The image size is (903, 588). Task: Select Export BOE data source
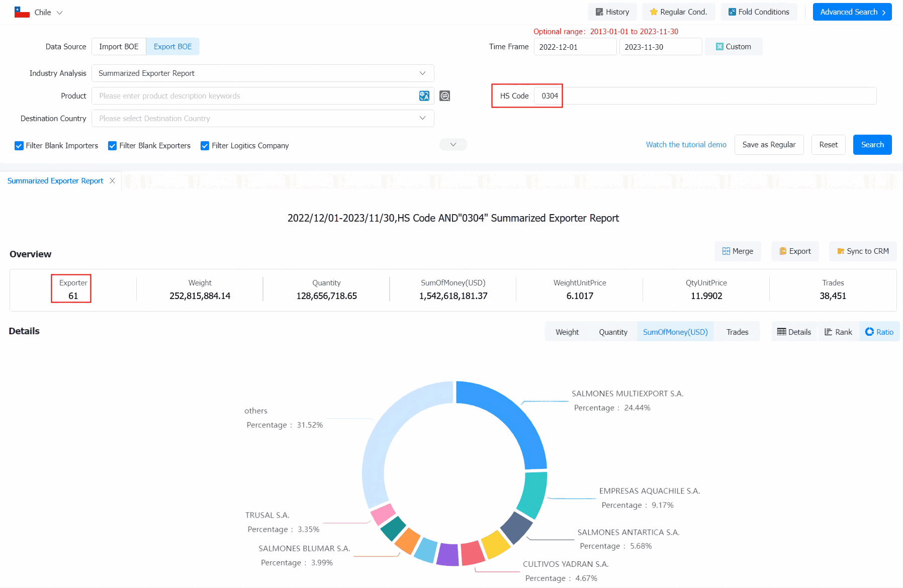click(172, 47)
